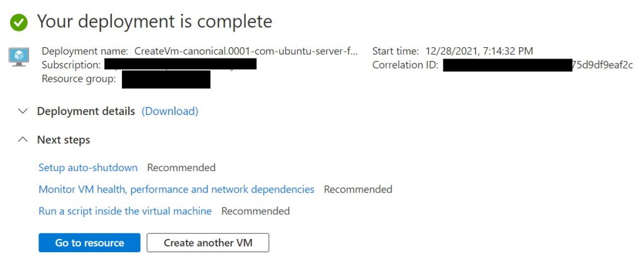Collapse Next steps using the up chevron
Screen dimensions: 644x266
coord(23,140)
